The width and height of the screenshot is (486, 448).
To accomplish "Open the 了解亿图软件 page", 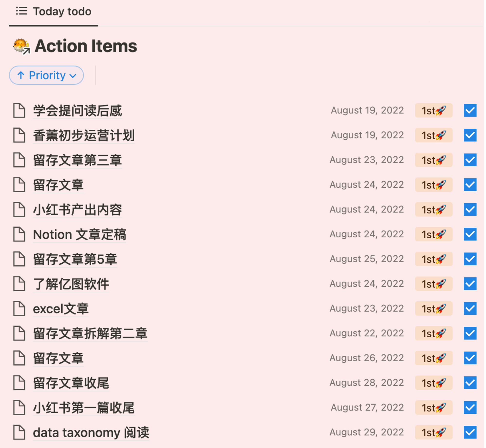I will coord(71,284).
